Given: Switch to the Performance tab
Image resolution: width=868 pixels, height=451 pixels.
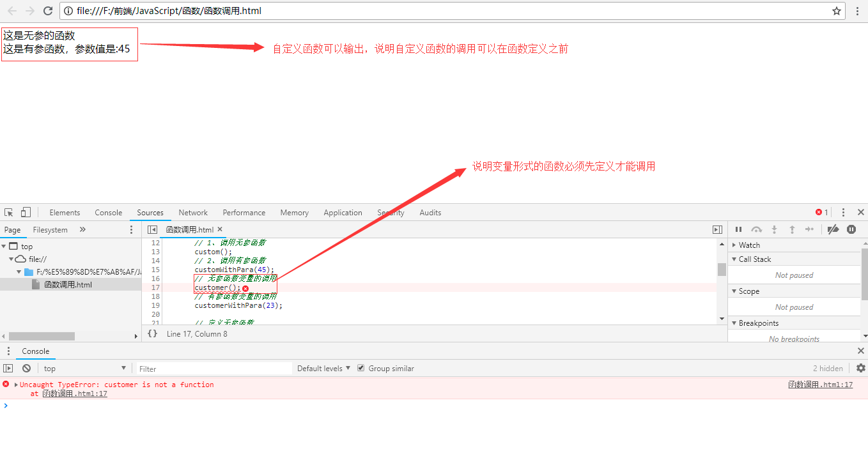Looking at the screenshot, I should (244, 212).
